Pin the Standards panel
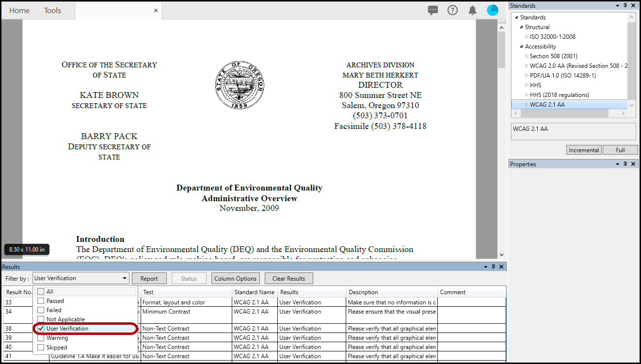The image size is (641, 364). click(x=625, y=6)
